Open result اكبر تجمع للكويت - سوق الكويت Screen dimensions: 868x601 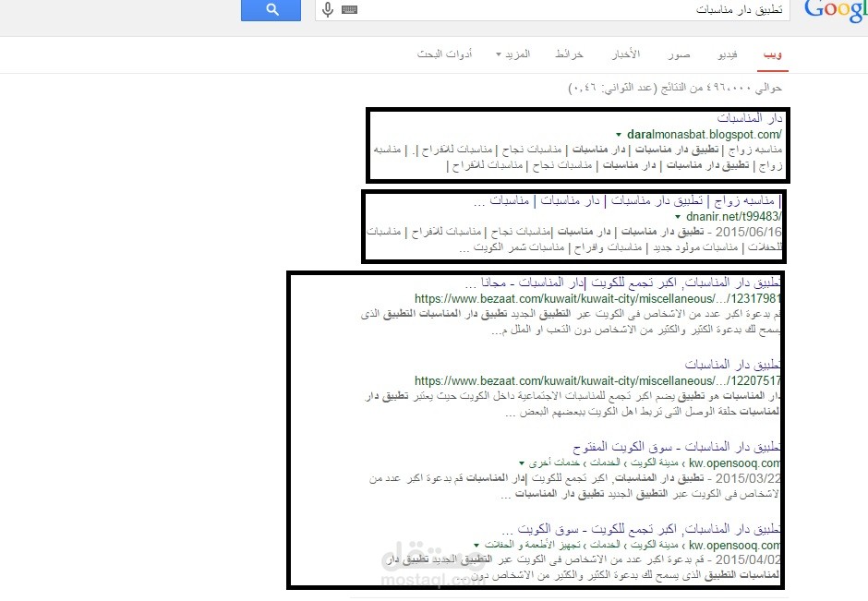click(641, 529)
